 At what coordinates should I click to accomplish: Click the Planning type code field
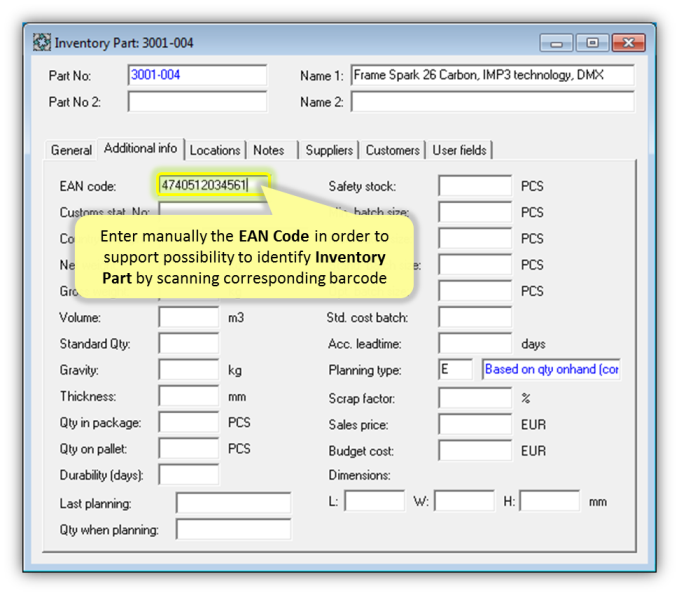coord(456,369)
